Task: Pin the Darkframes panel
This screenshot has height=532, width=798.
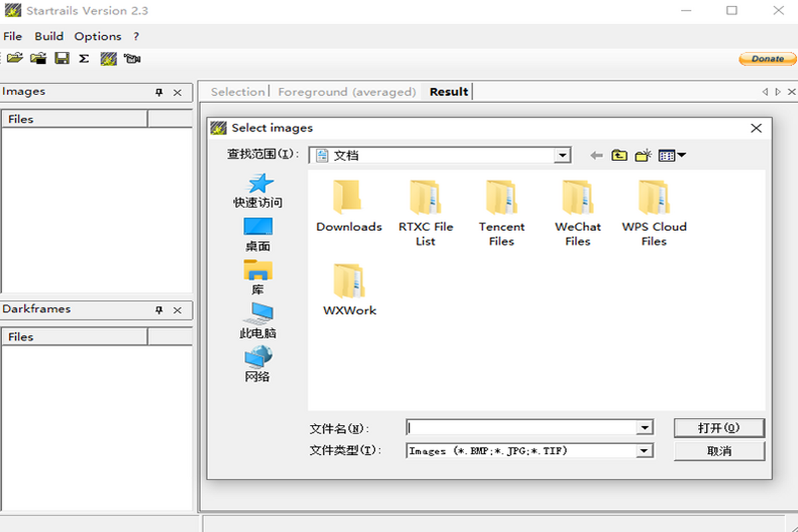Action: 159,310
